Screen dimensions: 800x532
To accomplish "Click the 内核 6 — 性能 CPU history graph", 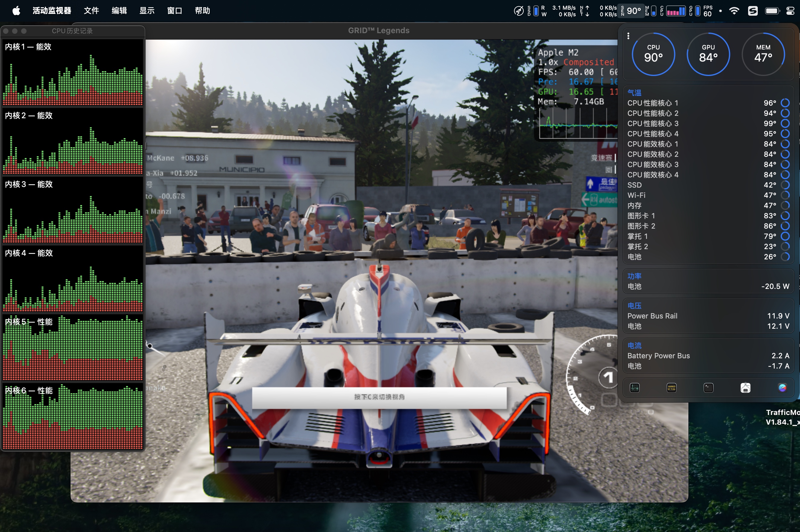I will click(73, 416).
